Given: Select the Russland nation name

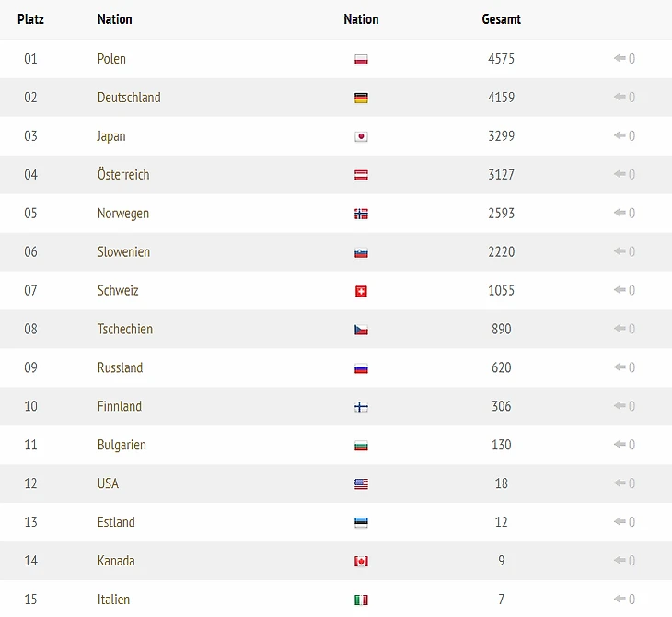Looking at the screenshot, I should point(120,368).
